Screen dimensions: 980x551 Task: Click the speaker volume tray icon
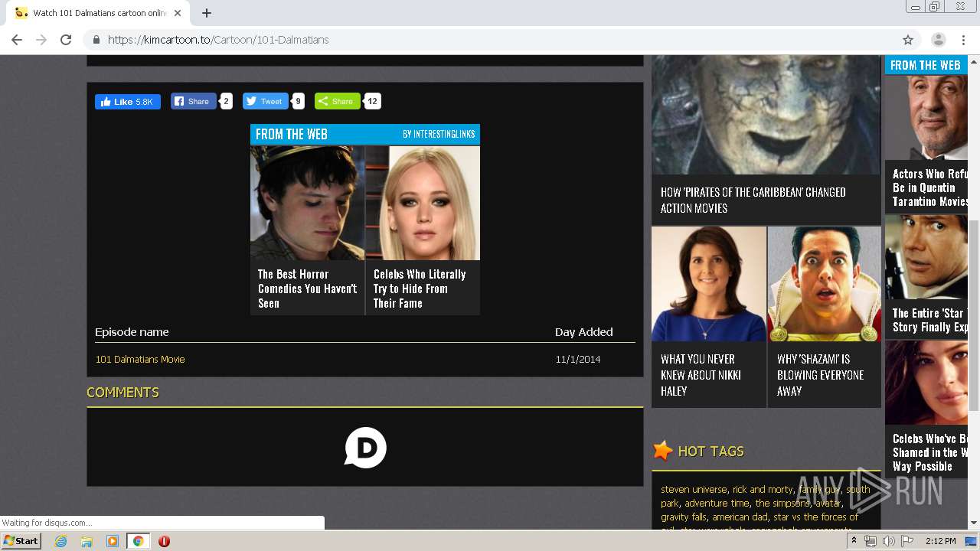888,541
